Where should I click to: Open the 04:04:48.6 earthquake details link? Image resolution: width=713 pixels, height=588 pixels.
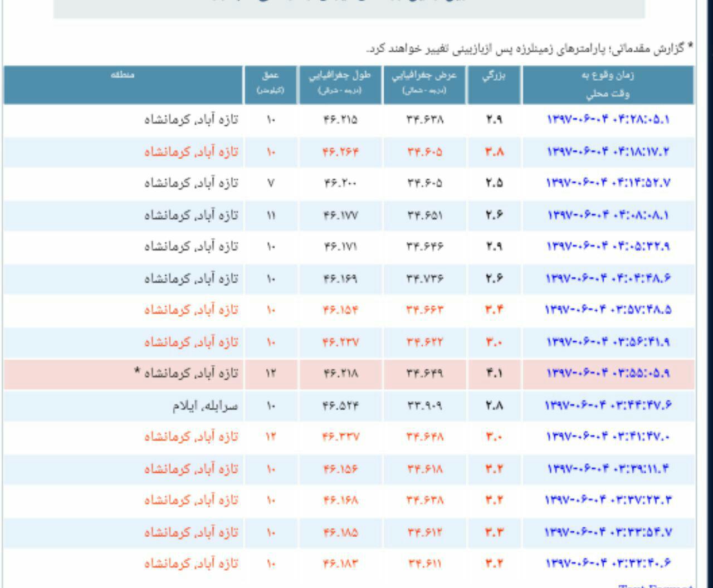[x=608, y=278]
